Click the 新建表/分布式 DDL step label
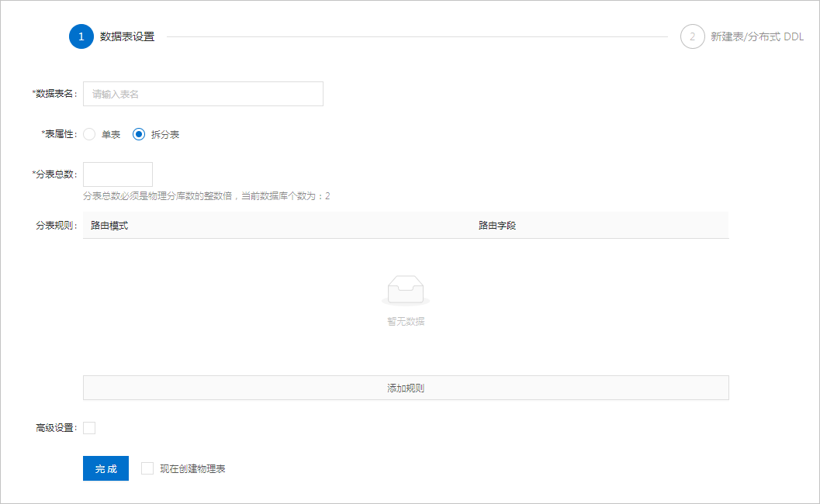This screenshot has width=820, height=504. click(756, 36)
